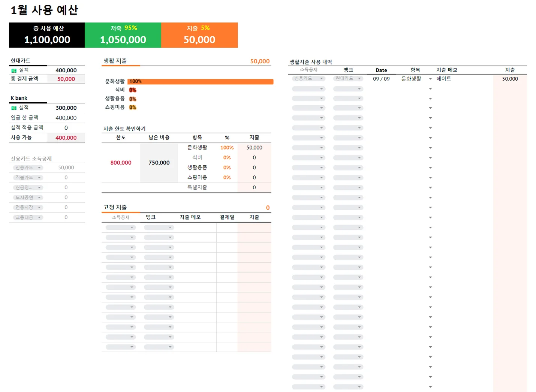Select 총 결제 금액 value 50,000
This screenshot has width=536, height=392.
pyautogui.click(x=66, y=79)
